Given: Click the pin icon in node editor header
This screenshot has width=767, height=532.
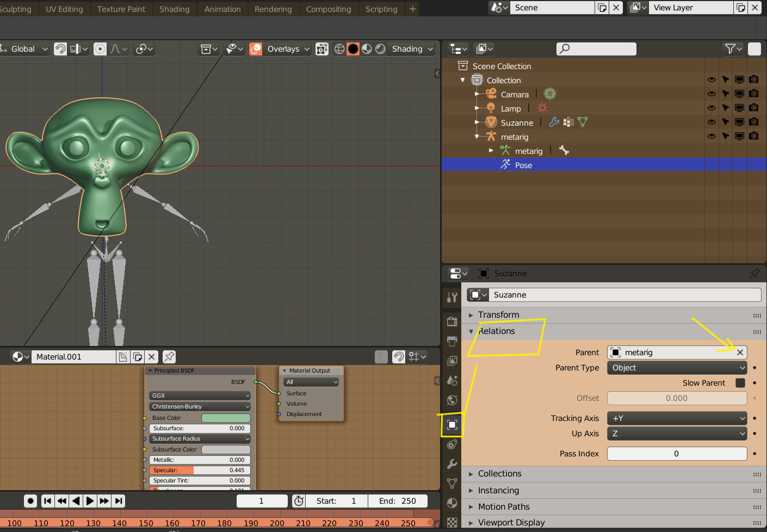Looking at the screenshot, I should pyautogui.click(x=169, y=357).
